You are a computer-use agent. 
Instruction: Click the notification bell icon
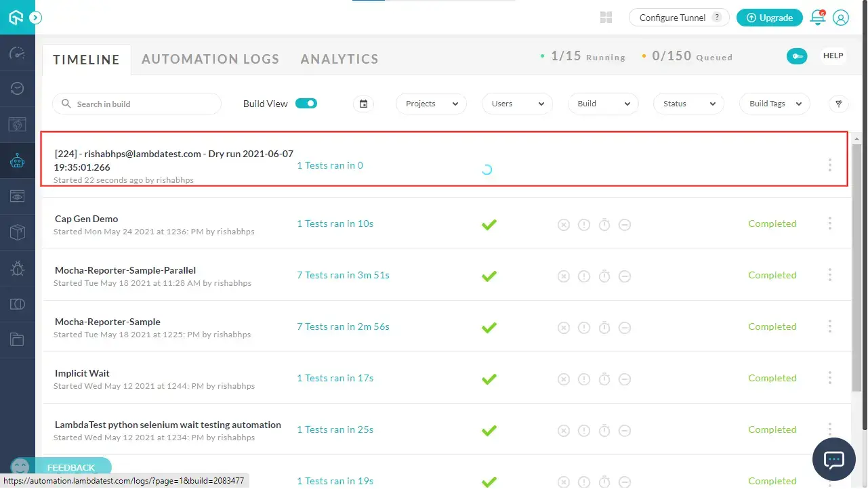click(818, 18)
